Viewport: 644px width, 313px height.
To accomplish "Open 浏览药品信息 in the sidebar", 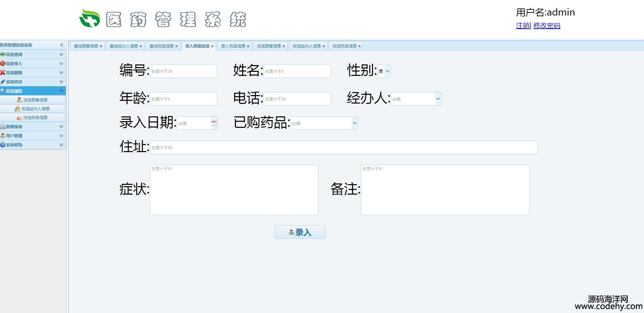I will 35,117.
